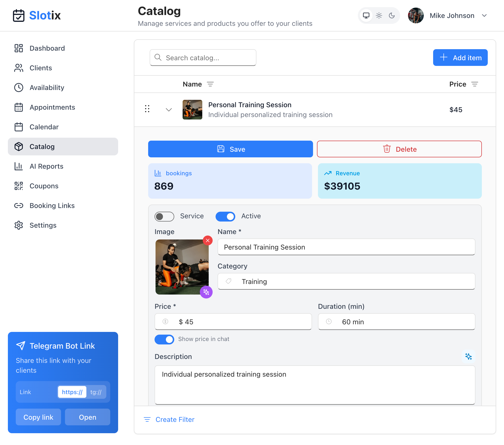The width and height of the screenshot is (504, 445).
Task: Click the Add item button
Action: point(460,58)
